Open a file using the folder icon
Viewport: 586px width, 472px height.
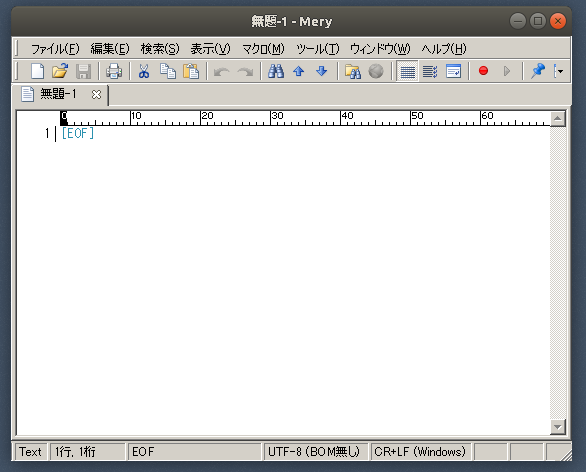pos(60,71)
